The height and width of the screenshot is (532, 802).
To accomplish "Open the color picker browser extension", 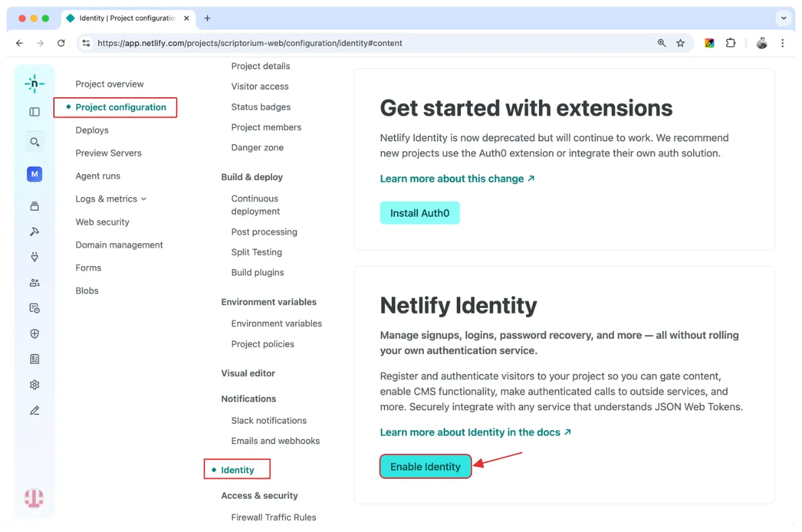I will click(709, 43).
